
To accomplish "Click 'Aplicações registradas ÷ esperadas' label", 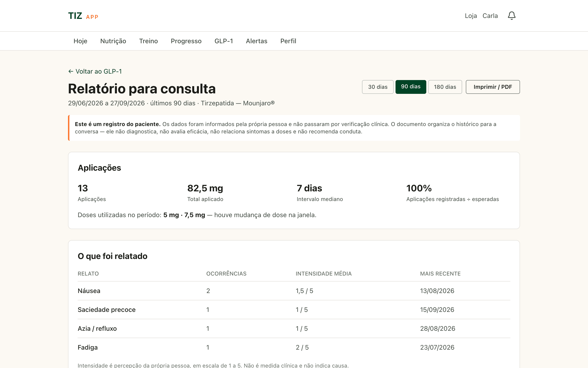I will [x=452, y=199].
